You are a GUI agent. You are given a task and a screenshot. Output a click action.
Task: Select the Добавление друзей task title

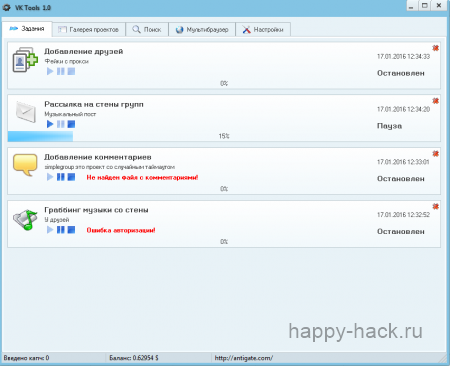coord(84,51)
